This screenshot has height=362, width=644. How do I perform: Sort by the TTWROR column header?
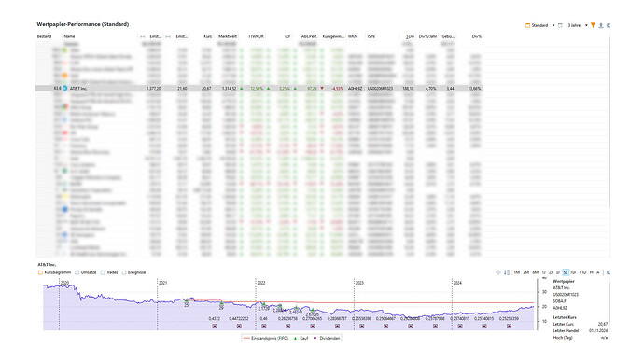coord(256,36)
